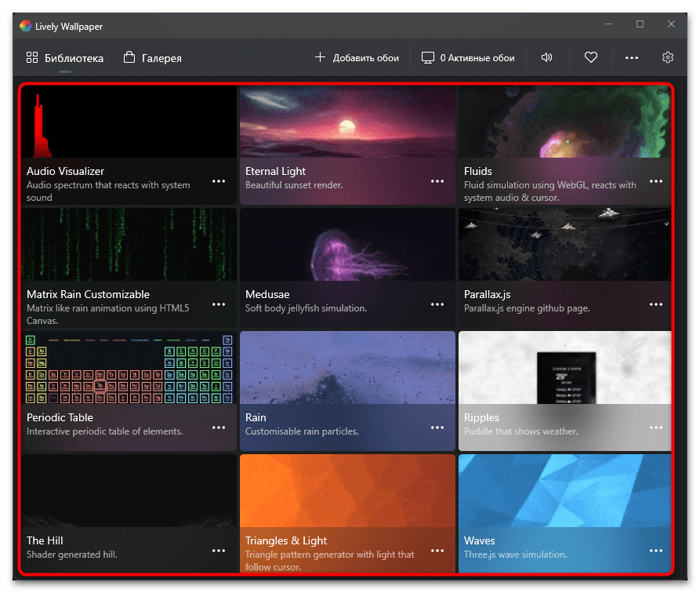Open options menu for Audio Visualizer
This screenshot has width=700, height=593.
(218, 181)
